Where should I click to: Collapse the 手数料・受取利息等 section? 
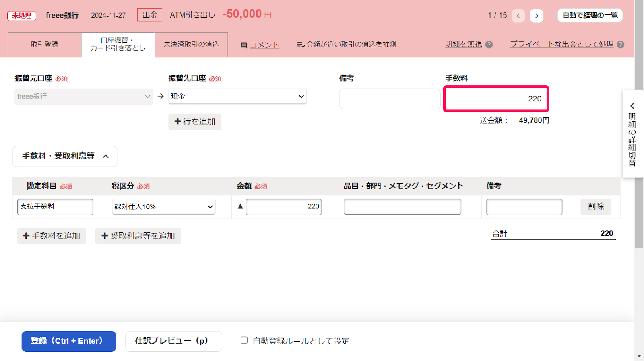pyautogui.click(x=65, y=156)
